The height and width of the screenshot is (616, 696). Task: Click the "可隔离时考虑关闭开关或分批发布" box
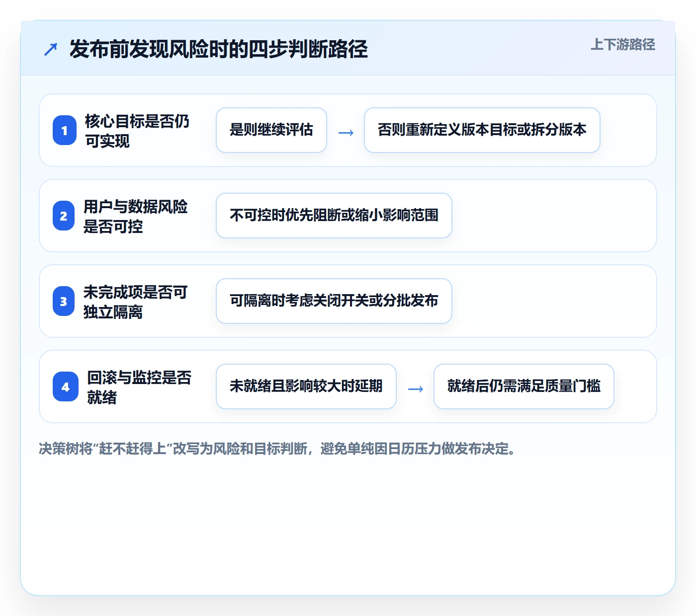tap(334, 301)
